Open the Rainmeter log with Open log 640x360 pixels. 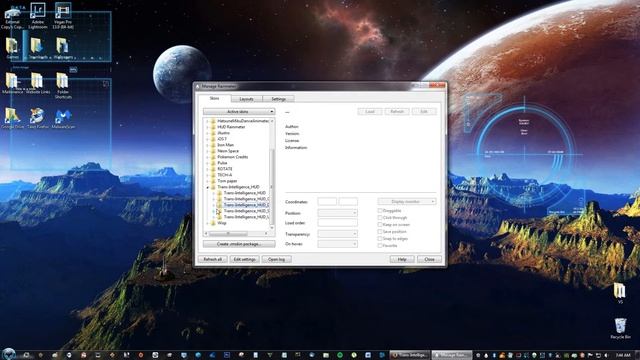276,259
